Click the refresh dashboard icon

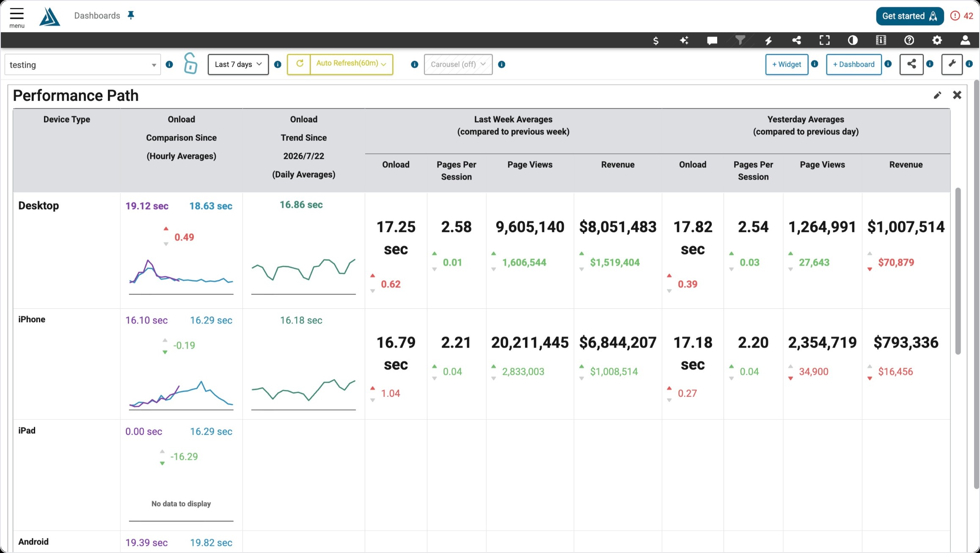[x=299, y=64]
